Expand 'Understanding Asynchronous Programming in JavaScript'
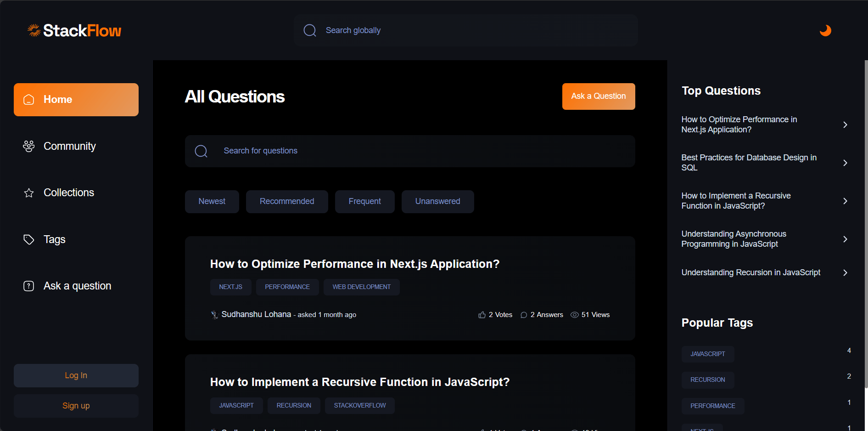868x431 pixels. 846,239
